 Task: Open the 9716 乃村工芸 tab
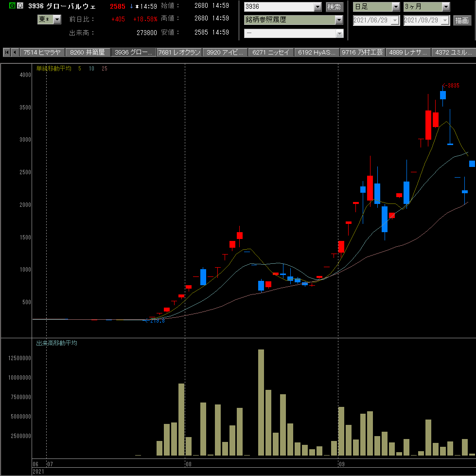pos(362,52)
